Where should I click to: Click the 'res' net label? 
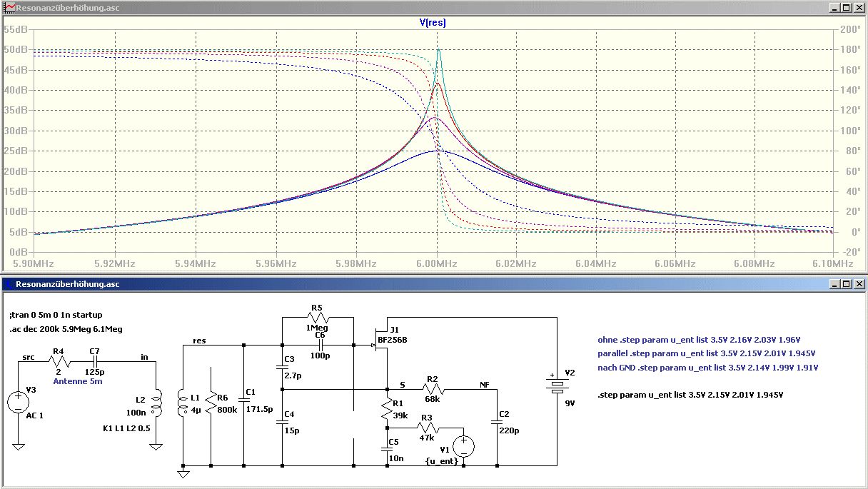coord(199,341)
